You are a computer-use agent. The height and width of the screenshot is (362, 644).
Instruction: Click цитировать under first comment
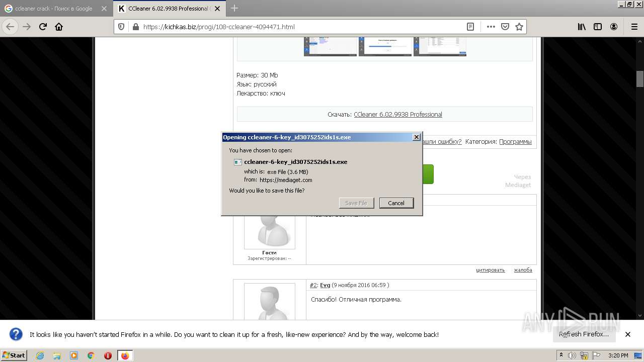490,270
